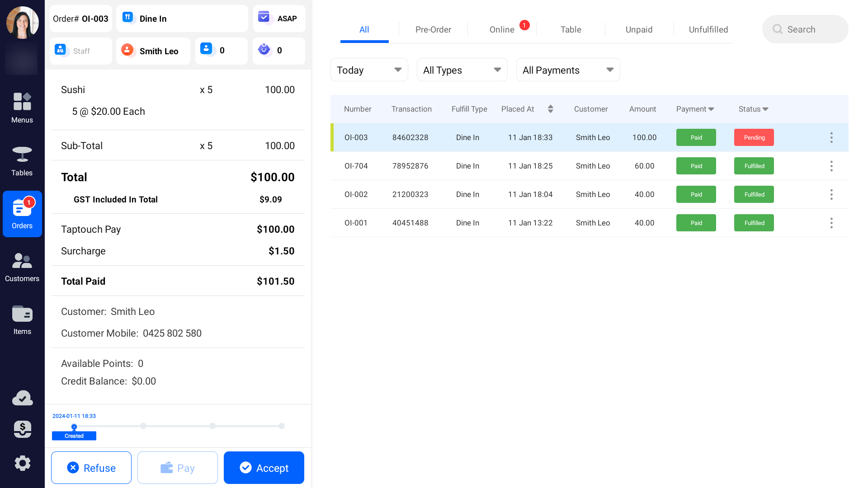Select order number OI-001 in the list

pyautogui.click(x=356, y=223)
